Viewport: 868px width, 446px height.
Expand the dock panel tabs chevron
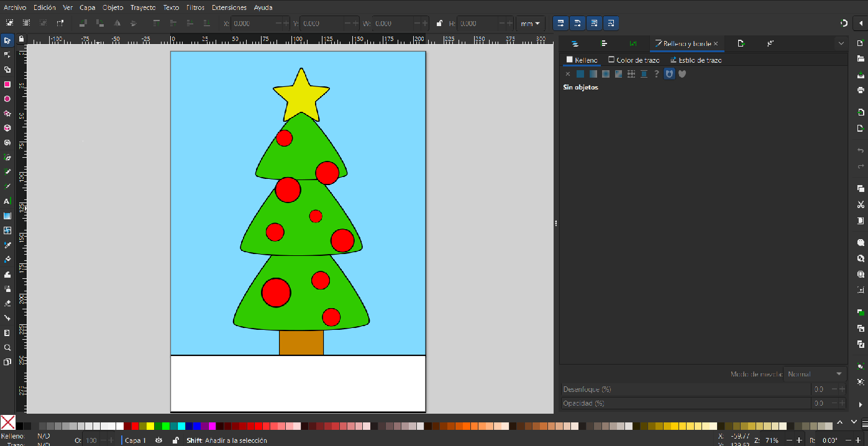pyautogui.click(x=841, y=43)
